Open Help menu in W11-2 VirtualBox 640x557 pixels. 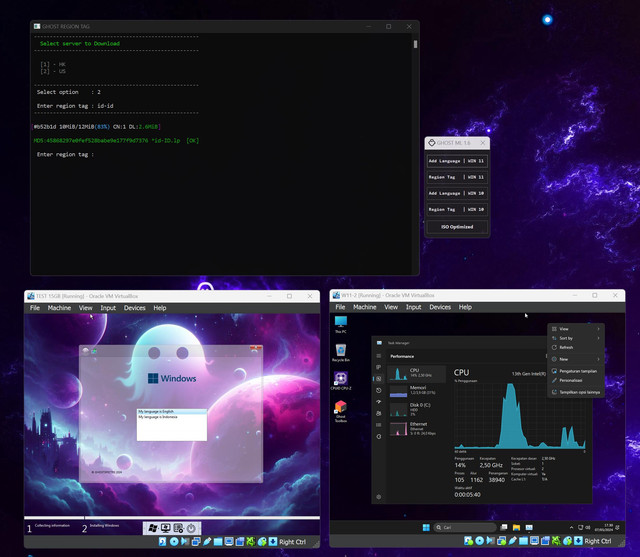(x=465, y=307)
